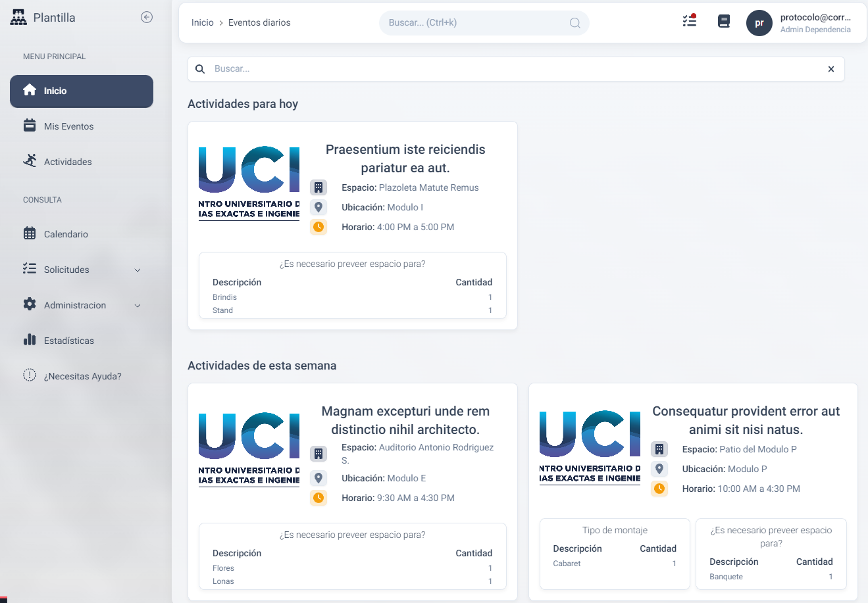Open the protocolo user account dropdown
Image resolution: width=868 pixels, height=603 pixels.
coord(815,23)
